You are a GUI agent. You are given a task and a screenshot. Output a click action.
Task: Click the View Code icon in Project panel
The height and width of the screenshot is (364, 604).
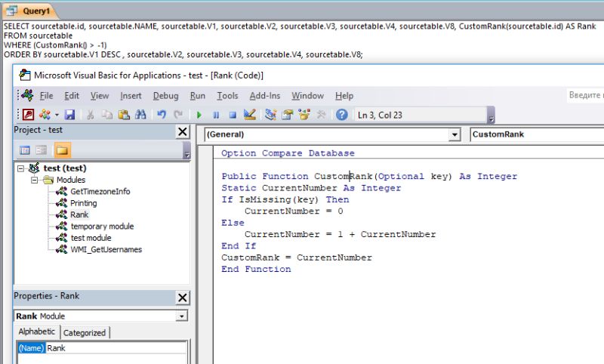(25, 150)
